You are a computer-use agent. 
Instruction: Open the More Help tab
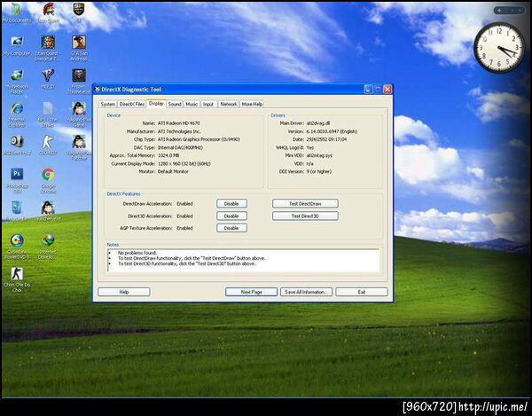252,104
